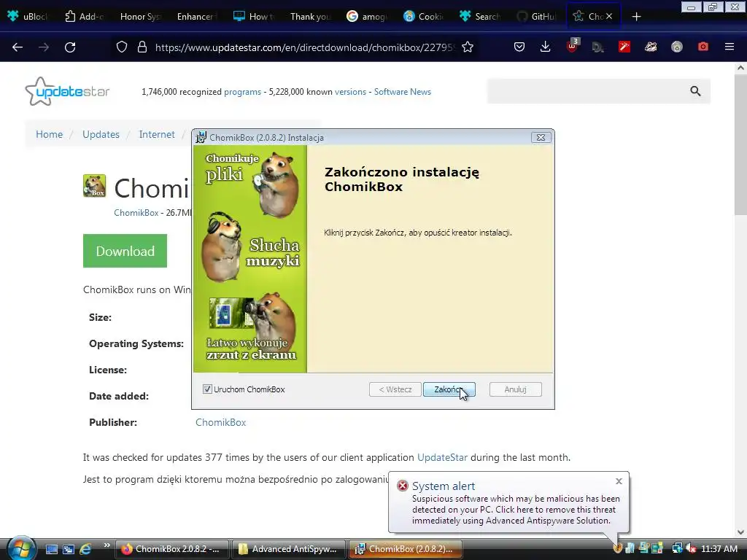747x560 pixels.
Task: Open the ChomikBox link under the title
Action: 136,213
